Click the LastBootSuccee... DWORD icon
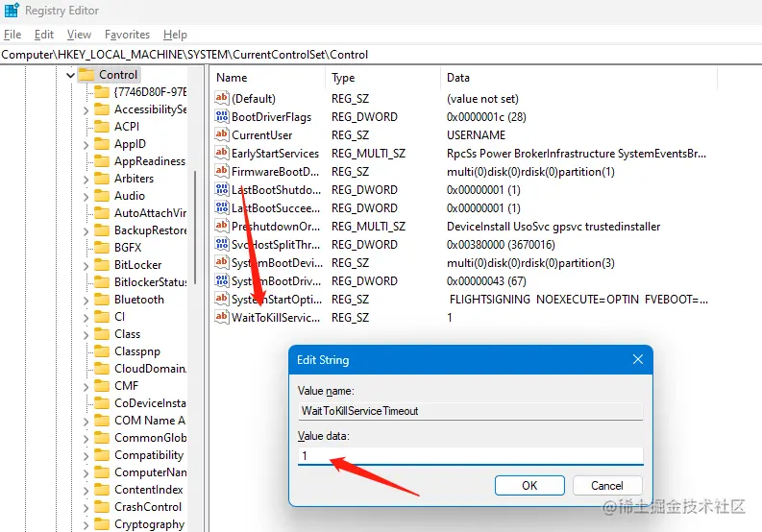This screenshot has height=532, width=762. coord(222,208)
